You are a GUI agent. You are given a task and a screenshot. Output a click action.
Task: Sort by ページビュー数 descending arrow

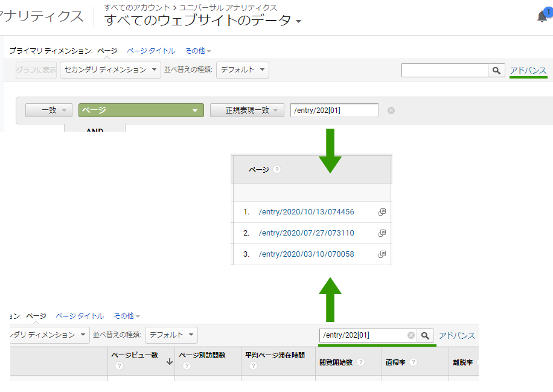tap(170, 362)
